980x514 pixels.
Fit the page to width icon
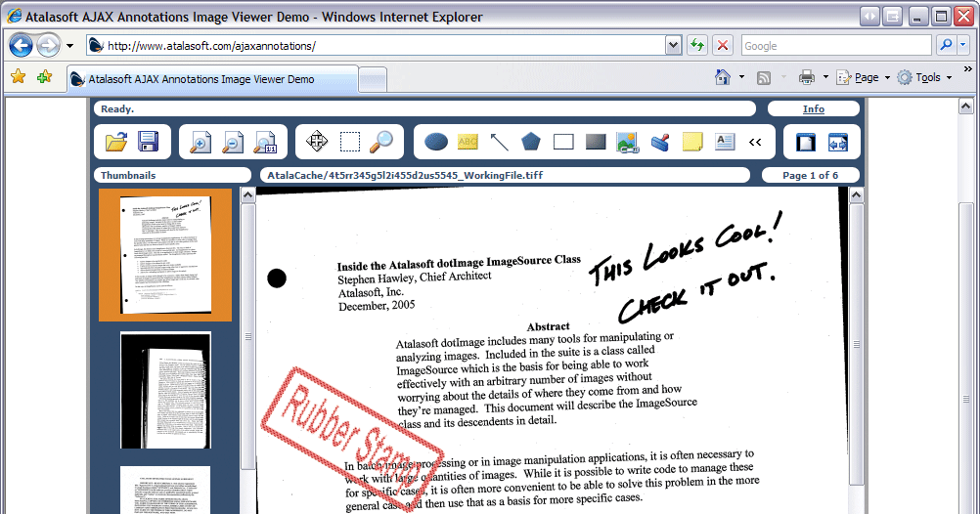coord(837,143)
